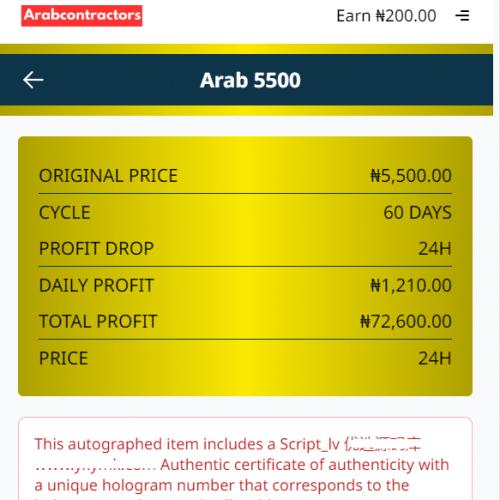Select the ₦1,210.00 daily profit amount
The image size is (500, 500).
click(x=411, y=286)
